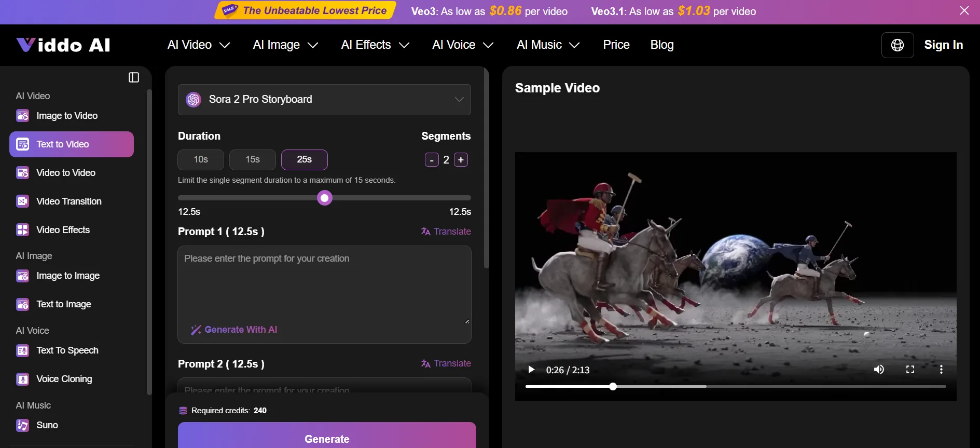Image resolution: width=980 pixels, height=448 pixels.
Task: Click the Sign In button
Action: (x=943, y=45)
